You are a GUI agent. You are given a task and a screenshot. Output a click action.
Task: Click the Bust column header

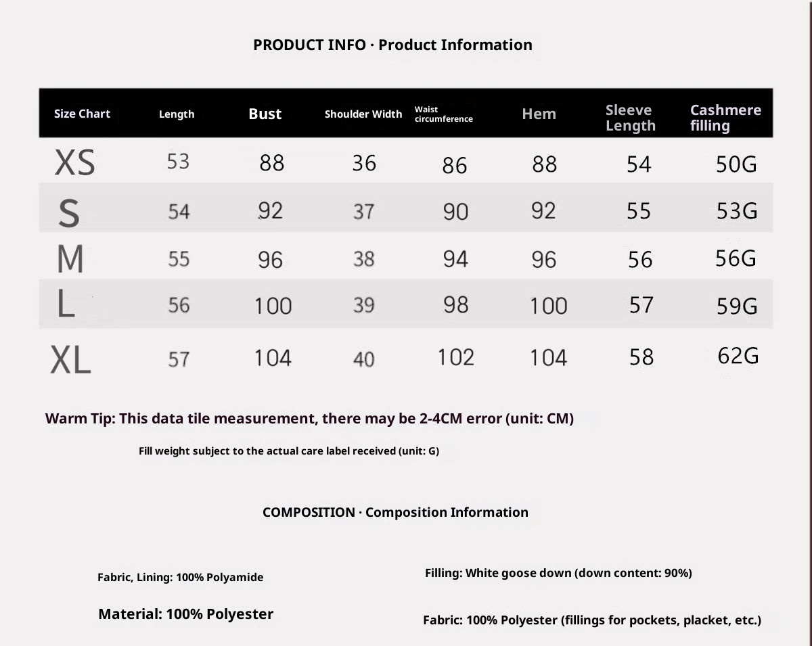(x=265, y=114)
